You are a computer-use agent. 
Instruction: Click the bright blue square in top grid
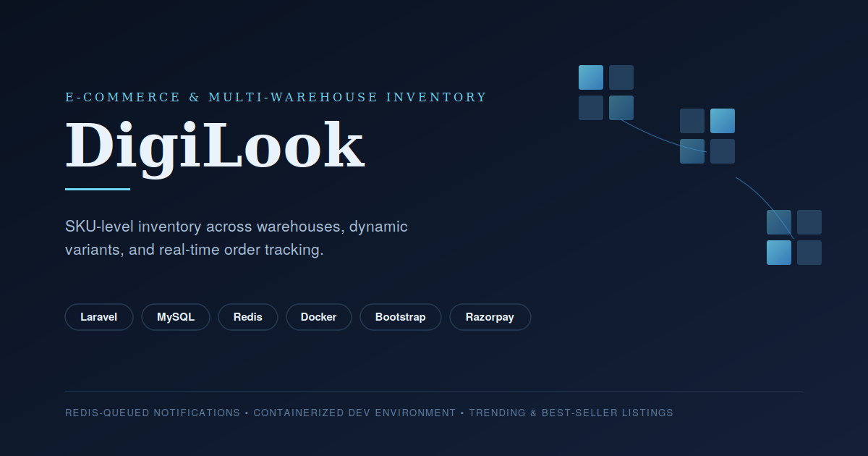[x=591, y=77]
